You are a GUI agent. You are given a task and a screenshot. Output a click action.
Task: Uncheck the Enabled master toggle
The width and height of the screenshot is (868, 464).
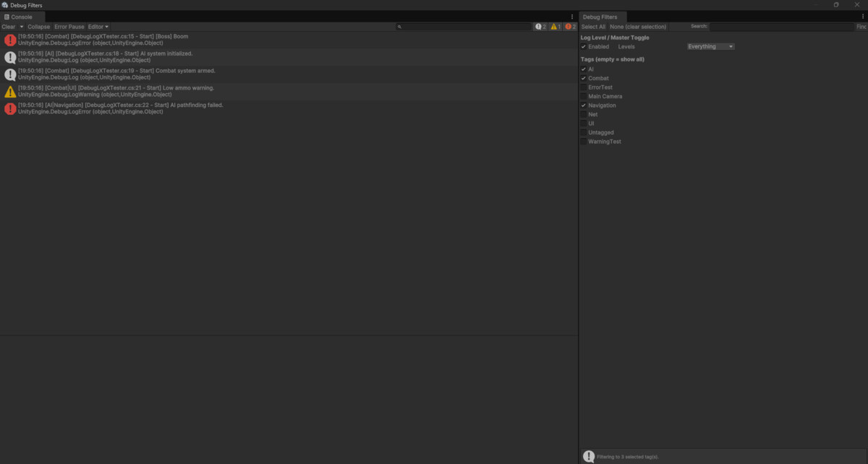[584, 46]
